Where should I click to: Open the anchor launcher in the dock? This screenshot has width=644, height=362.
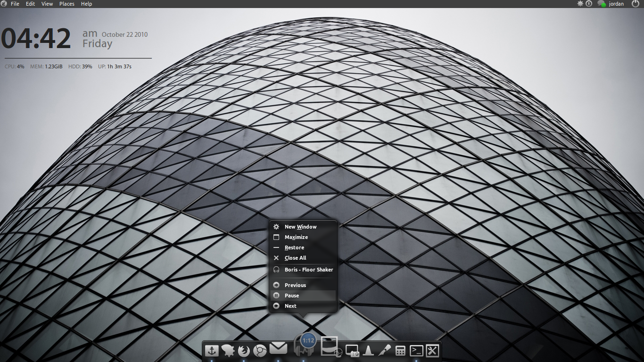pos(211,350)
